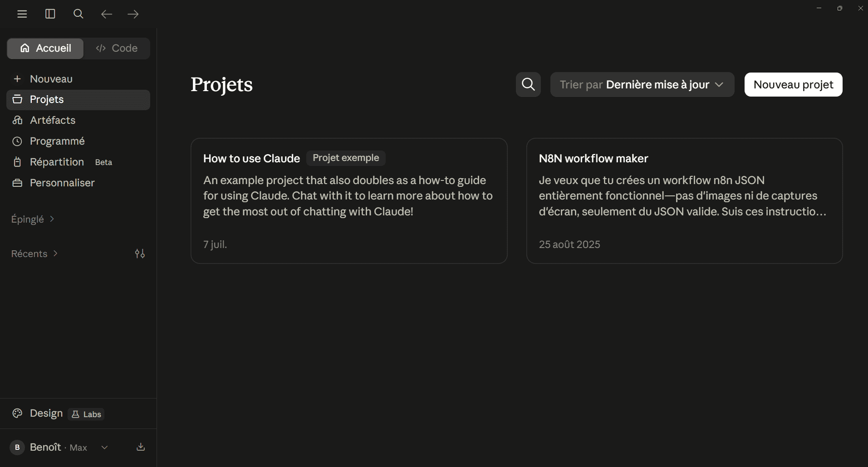Restore the window size button
The image size is (868, 467).
click(x=840, y=8)
